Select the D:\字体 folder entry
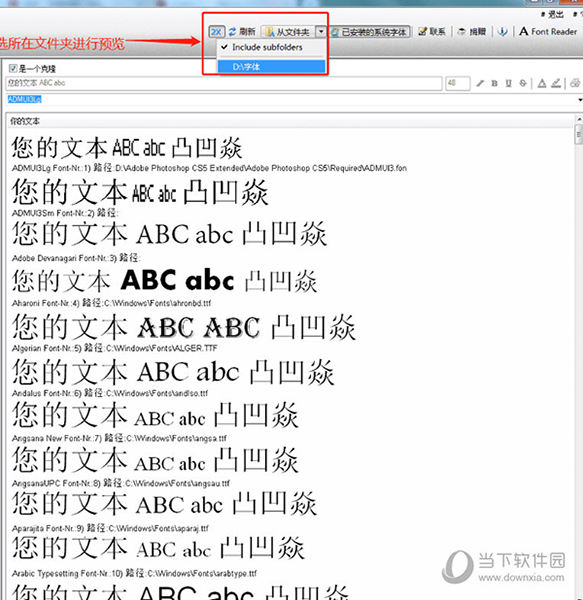Image resolution: width=583 pixels, height=600 pixels. (272, 67)
